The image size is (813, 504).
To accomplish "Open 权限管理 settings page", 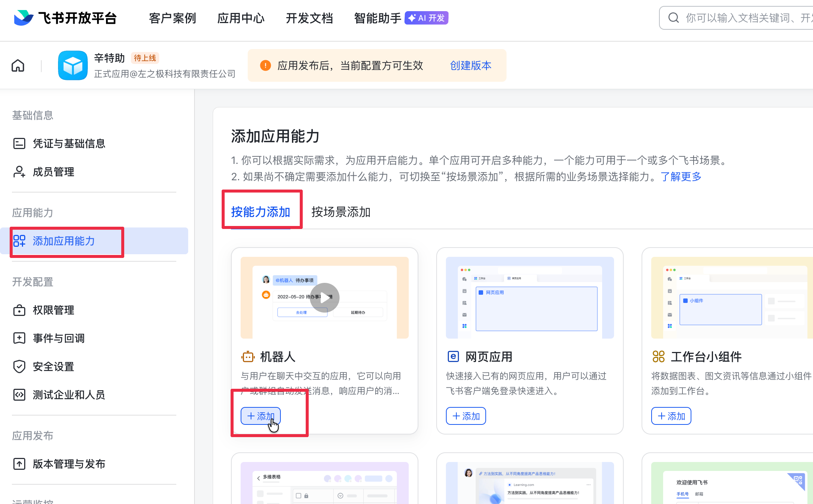I will [x=53, y=310].
